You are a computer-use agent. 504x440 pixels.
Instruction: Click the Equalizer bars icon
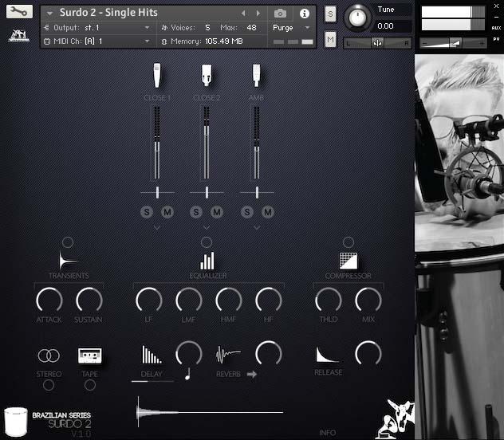(x=207, y=261)
